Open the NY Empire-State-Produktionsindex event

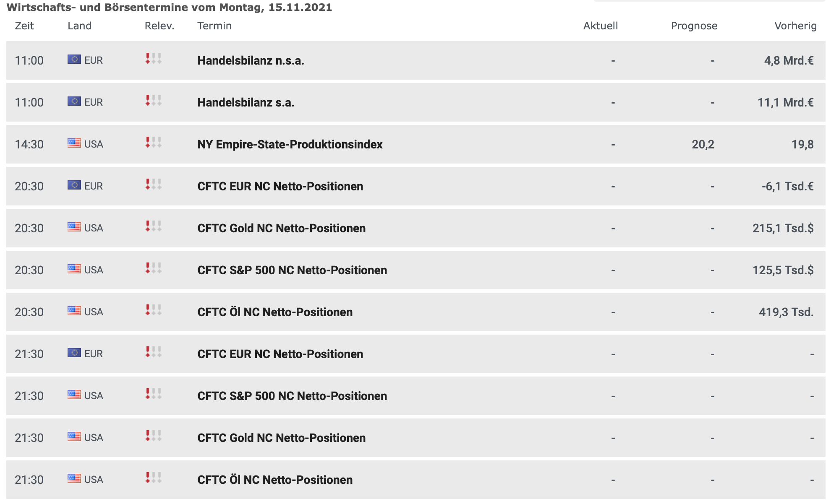tap(290, 145)
